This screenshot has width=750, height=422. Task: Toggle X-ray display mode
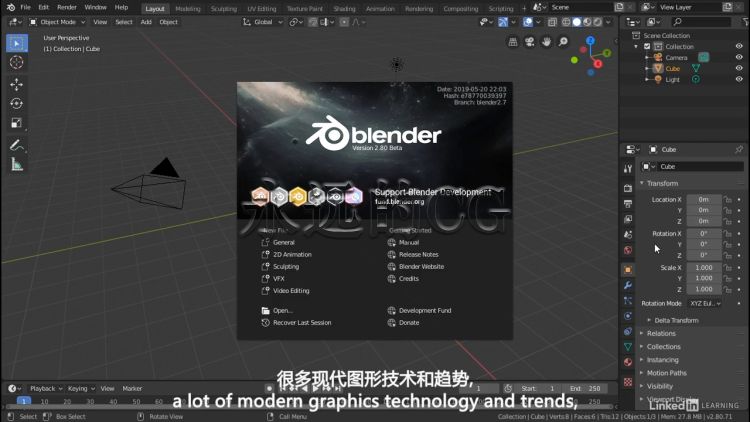552,22
